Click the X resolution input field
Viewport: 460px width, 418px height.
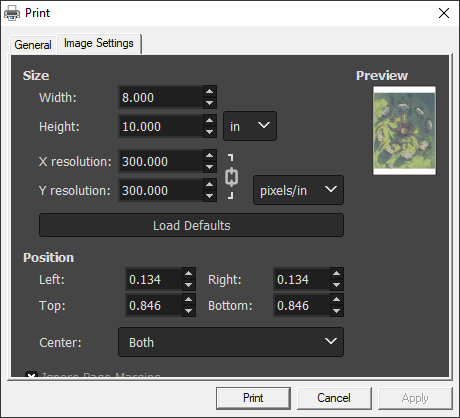[x=161, y=161]
